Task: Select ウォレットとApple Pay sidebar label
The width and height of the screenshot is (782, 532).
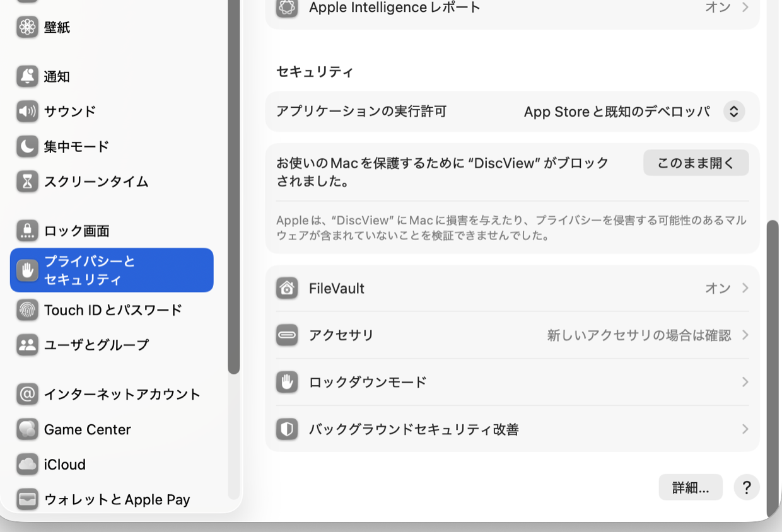Action: [x=117, y=500]
